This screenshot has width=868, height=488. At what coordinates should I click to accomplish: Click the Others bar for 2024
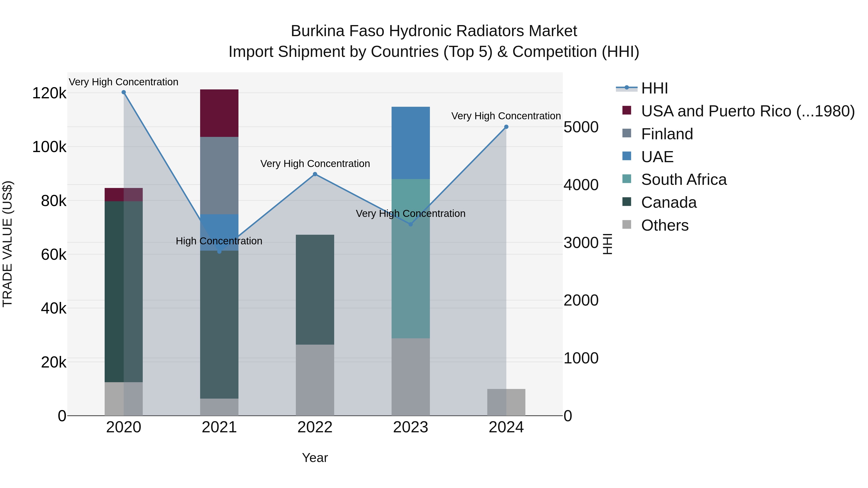coord(506,402)
